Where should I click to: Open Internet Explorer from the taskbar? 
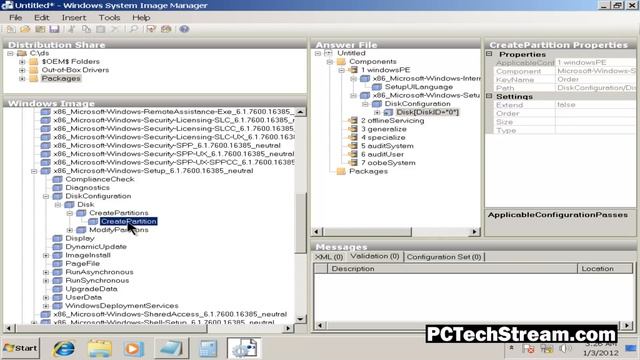click(x=63, y=349)
